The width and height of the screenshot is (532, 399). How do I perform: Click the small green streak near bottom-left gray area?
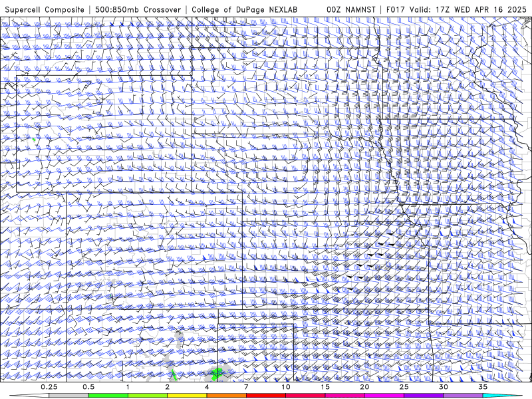click(174, 375)
